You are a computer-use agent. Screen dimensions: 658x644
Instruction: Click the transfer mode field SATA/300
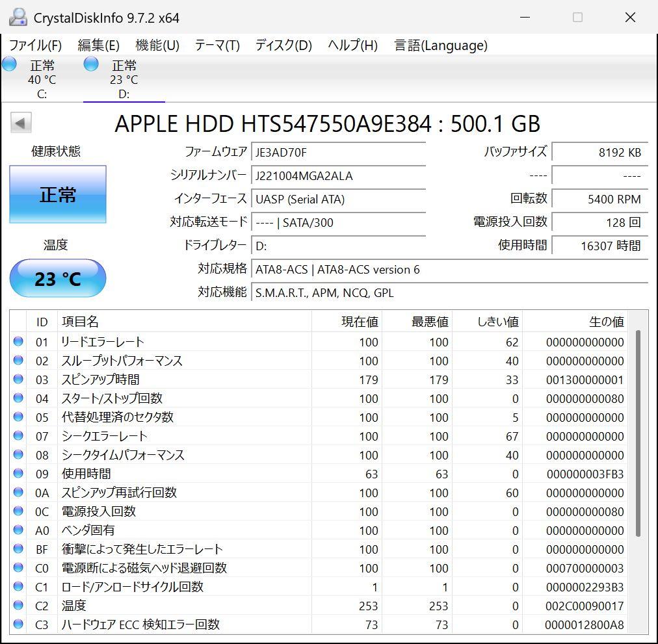(x=338, y=222)
